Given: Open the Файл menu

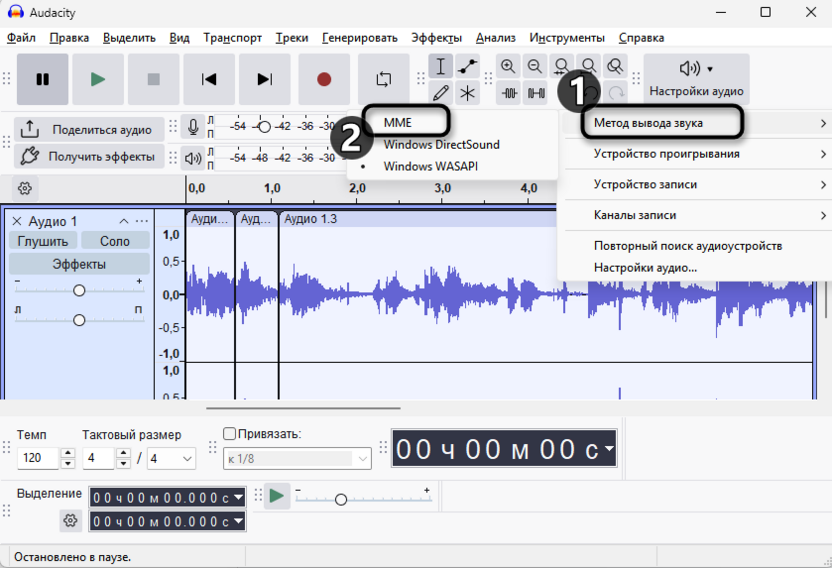Looking at the screenshot, I should (21, 38).
